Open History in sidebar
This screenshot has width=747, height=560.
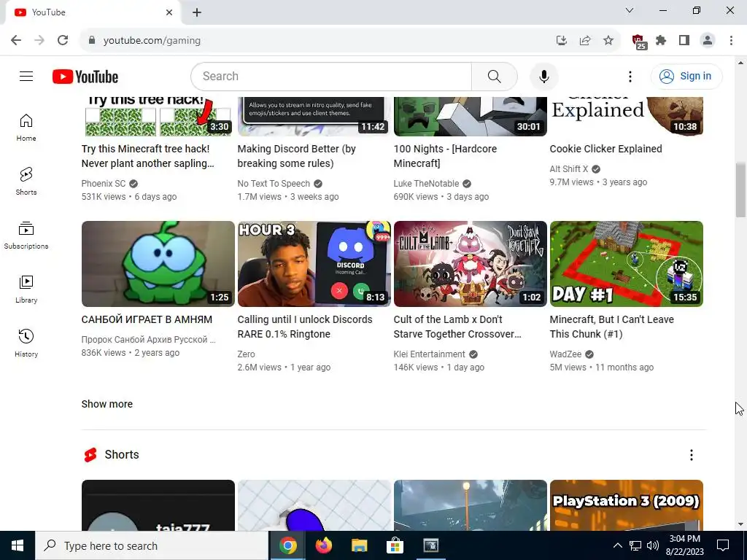pyautogui.click(x=26, y=343)
